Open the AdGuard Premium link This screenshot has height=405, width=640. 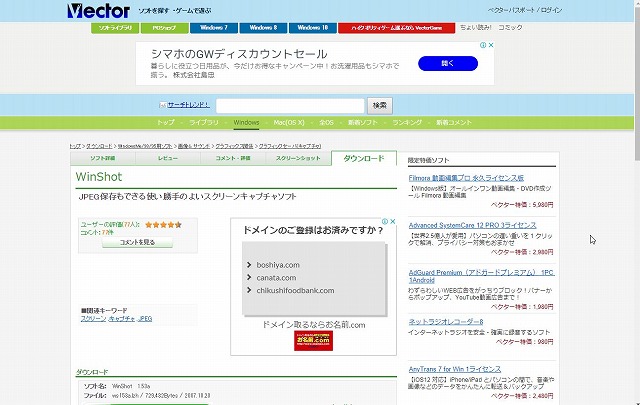(x=481, y=276)
